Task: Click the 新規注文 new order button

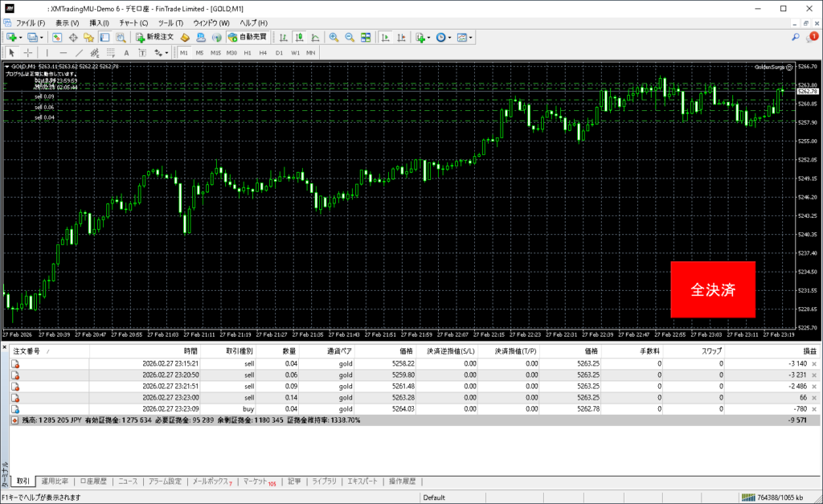Action: (154, 37)
